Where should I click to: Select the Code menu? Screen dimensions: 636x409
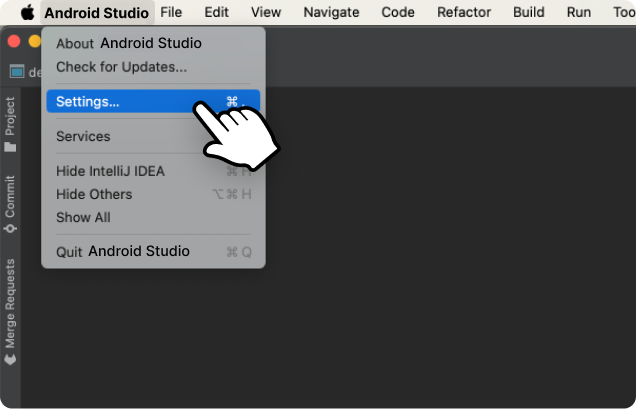398,12
